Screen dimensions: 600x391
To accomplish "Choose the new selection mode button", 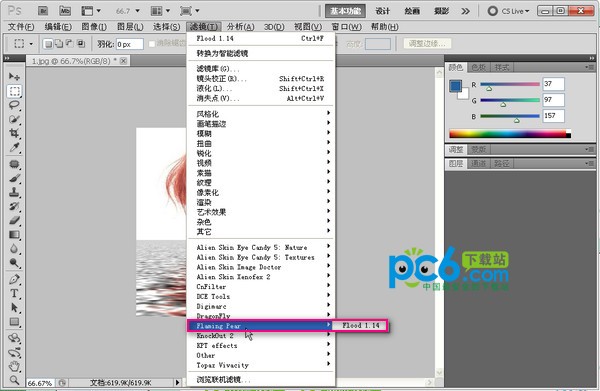I will click(x=48, y=44).
